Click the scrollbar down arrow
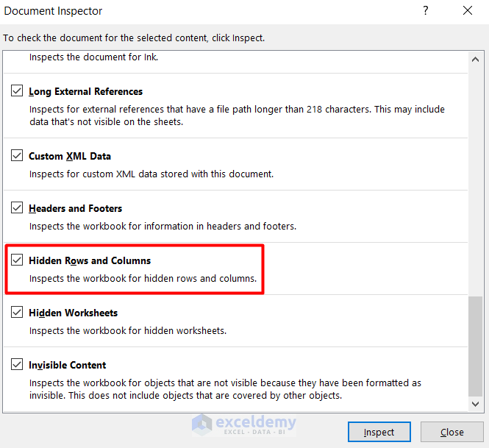The height and width of the screenshot is (448, 489). 476,404
